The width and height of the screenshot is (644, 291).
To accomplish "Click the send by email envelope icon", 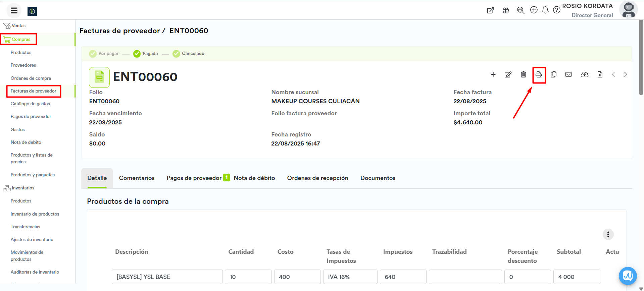I will tap(568, 75).
